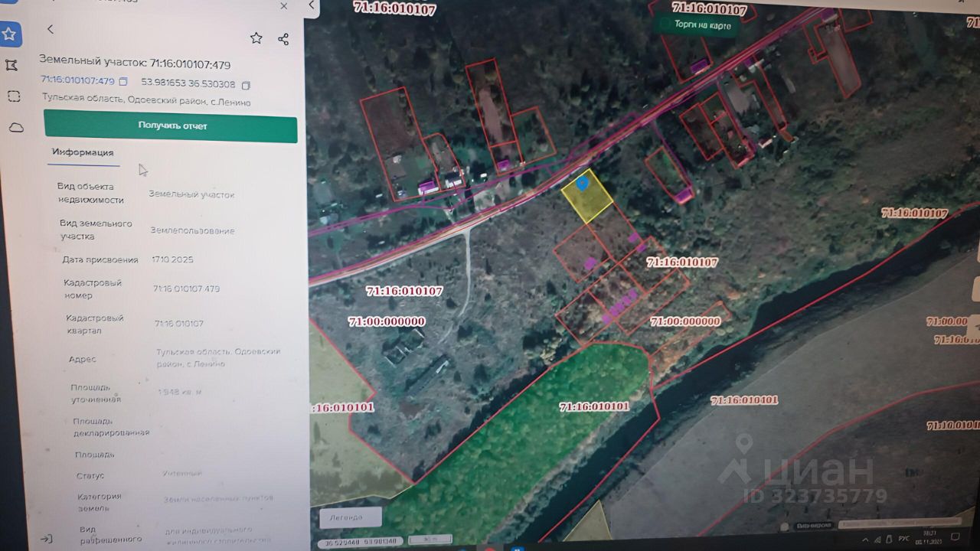Copy cadastral number 71:16:010107:479

pos(123,81)
